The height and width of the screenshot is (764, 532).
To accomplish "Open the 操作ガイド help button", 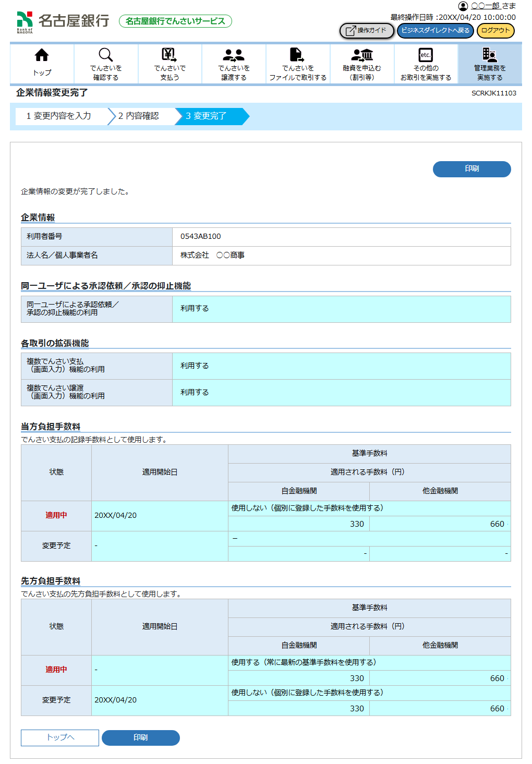I will (367, 31).
